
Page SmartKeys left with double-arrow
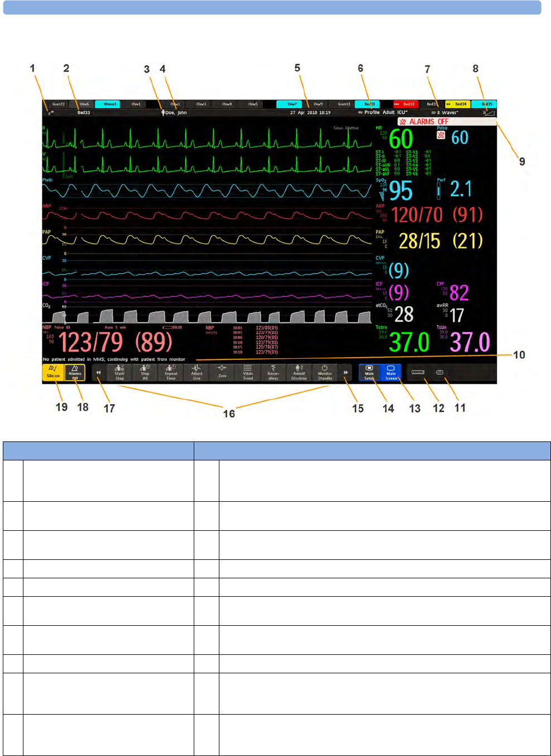point(98,373)
